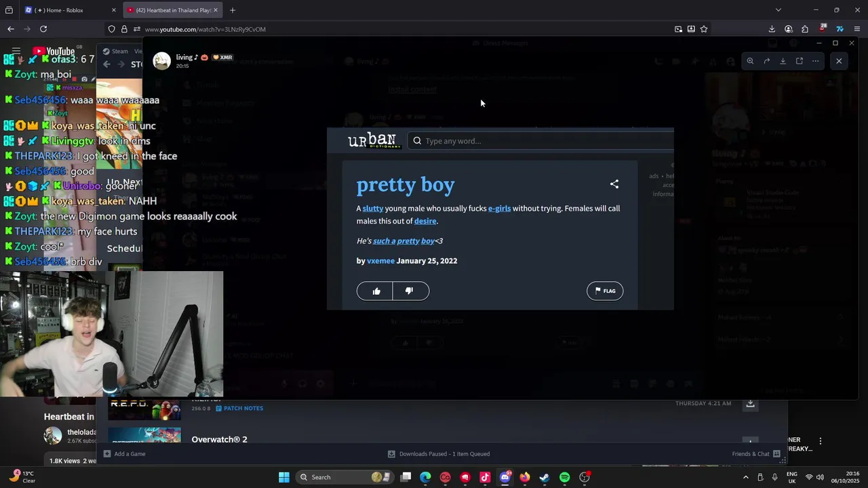The image size is (868, 488).
Task: Open the pretty boy definition title
Action: tap(406, 184)
